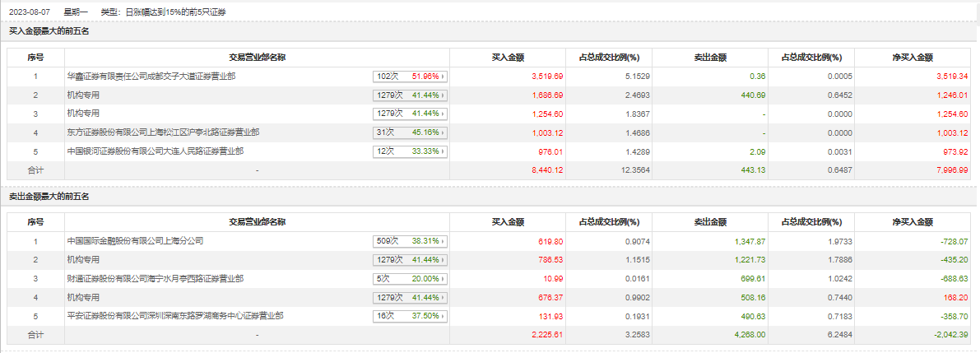980x353 pixels.
Task: Open 中国国际金融上海分公司 link
Action: (x=135, y=241)
